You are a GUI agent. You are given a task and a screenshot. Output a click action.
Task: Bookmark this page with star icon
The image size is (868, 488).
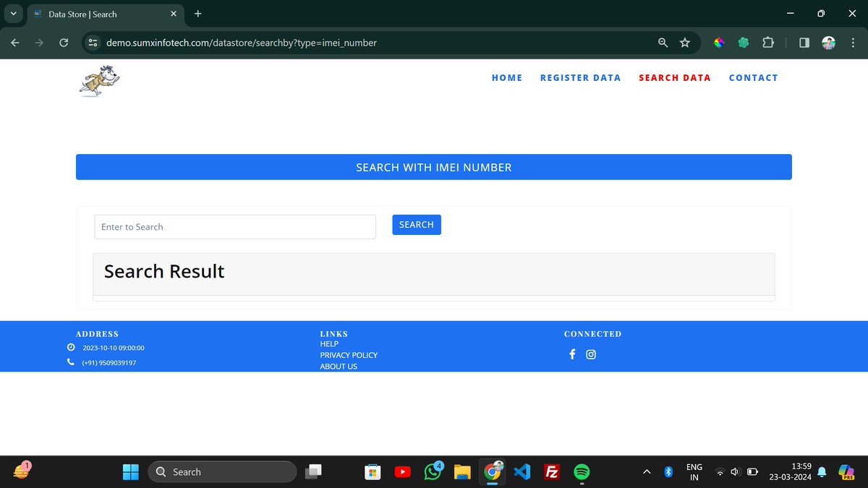point(685,43)
